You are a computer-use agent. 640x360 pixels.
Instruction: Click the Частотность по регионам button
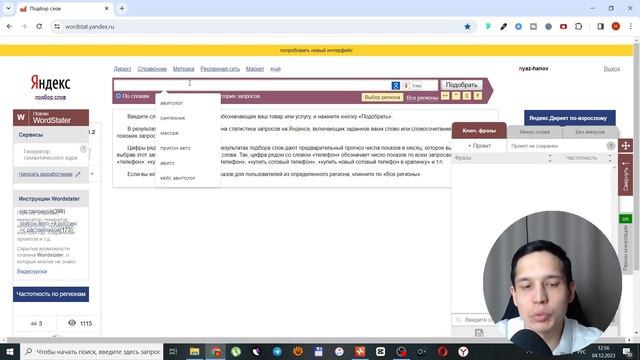(51, 294)
